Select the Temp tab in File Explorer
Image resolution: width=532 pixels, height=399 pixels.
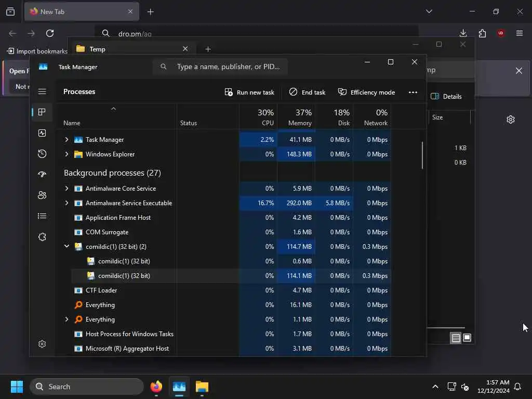coord(132,49)
